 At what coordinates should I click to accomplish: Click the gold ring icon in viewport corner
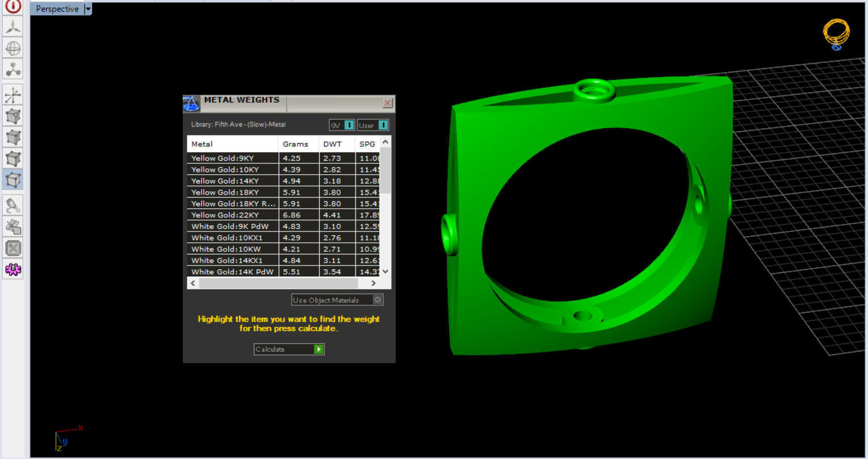click(836, 33)
